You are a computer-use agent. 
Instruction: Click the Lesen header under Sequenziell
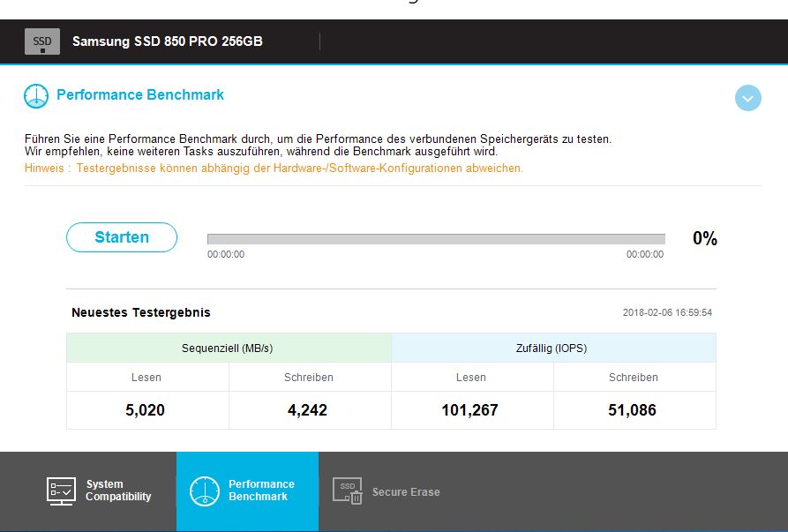(x=146, y=378)
